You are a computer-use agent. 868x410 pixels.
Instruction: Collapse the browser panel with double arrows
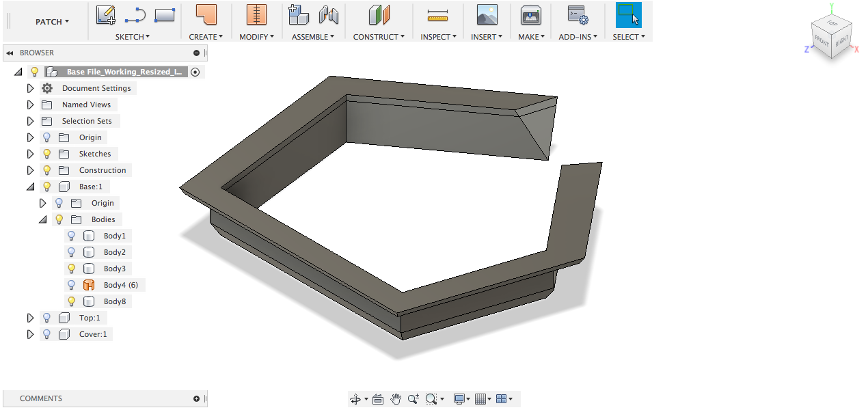coord(10,53)
